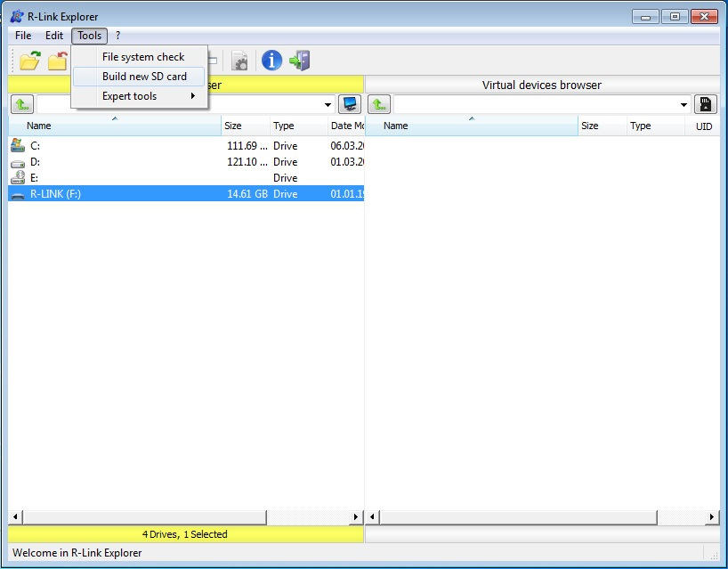Screen dimensions: 728x569
Task: Open the ? help menu
Action: 118,36
